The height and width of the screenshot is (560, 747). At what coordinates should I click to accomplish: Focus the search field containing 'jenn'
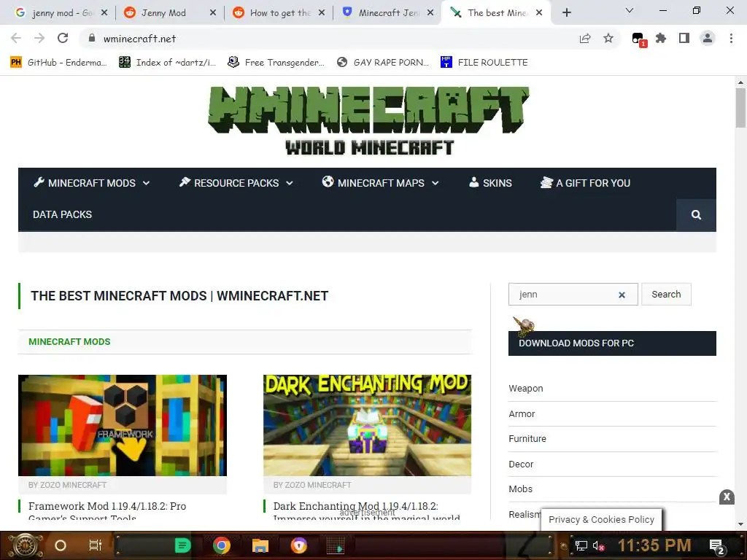pos(573,295)
